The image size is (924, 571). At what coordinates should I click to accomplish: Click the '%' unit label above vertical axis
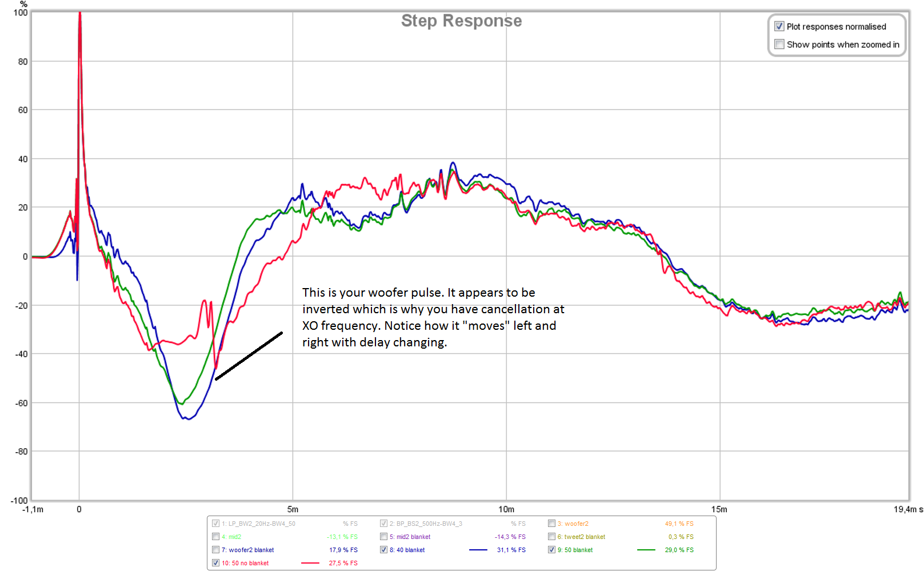23,4
